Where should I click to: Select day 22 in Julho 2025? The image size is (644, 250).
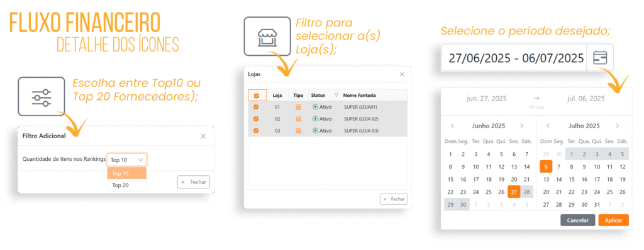572,192
